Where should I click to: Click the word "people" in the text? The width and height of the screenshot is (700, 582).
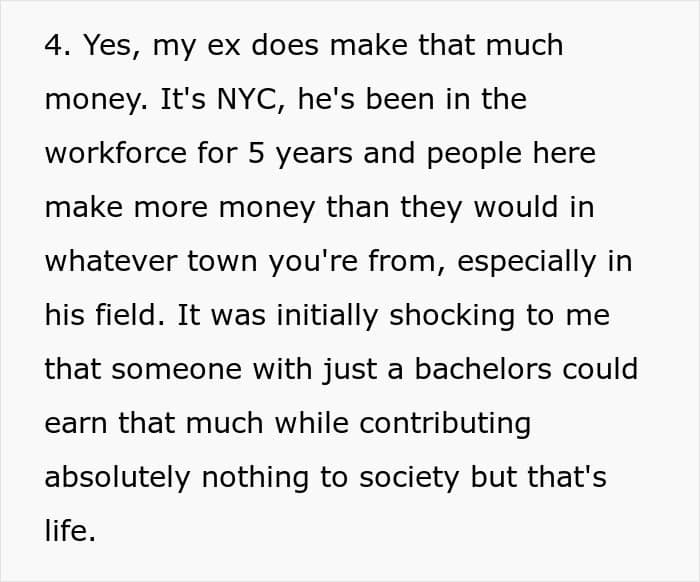(474, 154)
